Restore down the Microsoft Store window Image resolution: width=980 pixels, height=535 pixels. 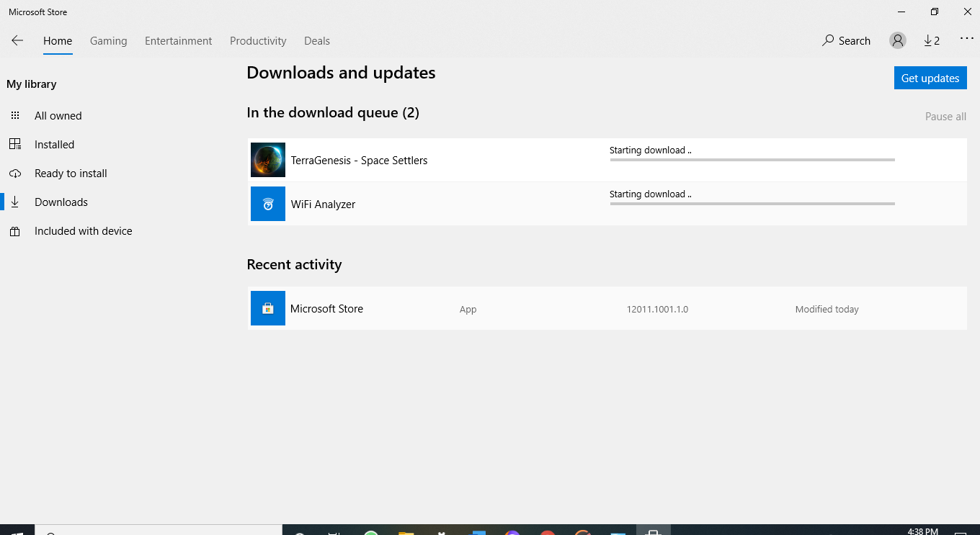pos(935,12)
